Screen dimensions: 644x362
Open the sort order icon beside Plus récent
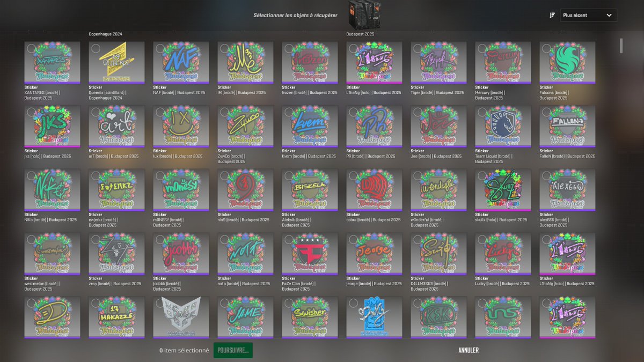pyautogui.click(x=552, y=15)
